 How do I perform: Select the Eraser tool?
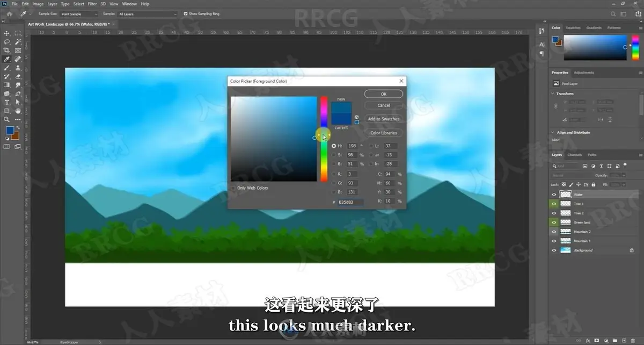(x=18, y=76)
